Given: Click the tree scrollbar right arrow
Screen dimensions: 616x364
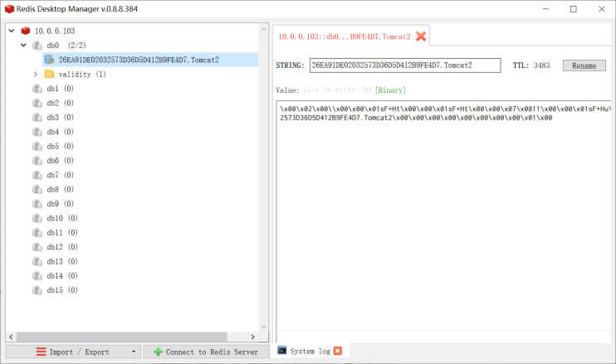Looking at the screenshot, I should pos(252,337).
